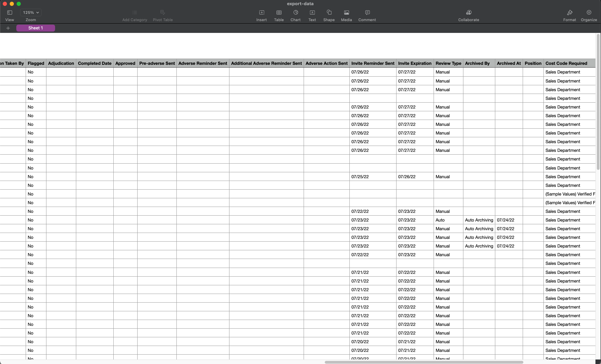This screenshot has width=601, height=364.
Task: Select the Pre-adverse Sent column header
Action: pos(157,63)
